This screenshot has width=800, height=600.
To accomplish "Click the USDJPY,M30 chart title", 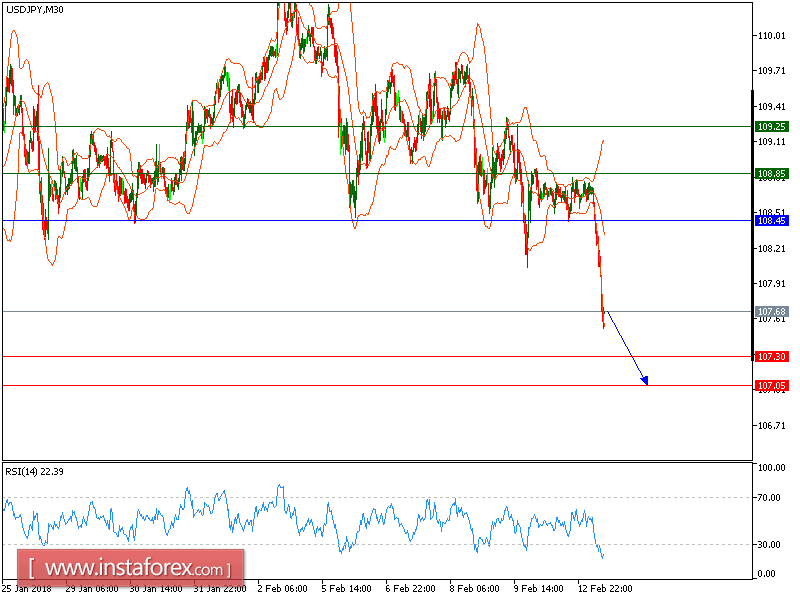I will (x=35, y=10).
